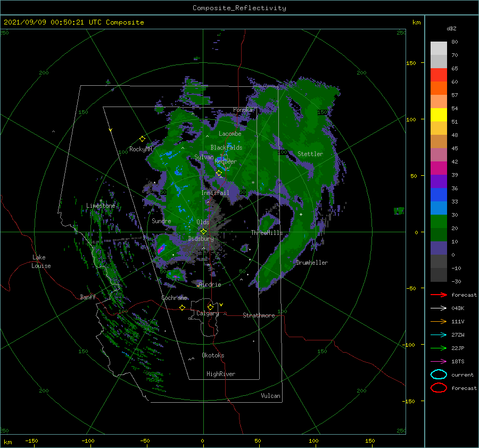This screenshot has width=479, height=448.
Task: Pick the magenta 42–39 dBZ swatch
Action: 439,168
